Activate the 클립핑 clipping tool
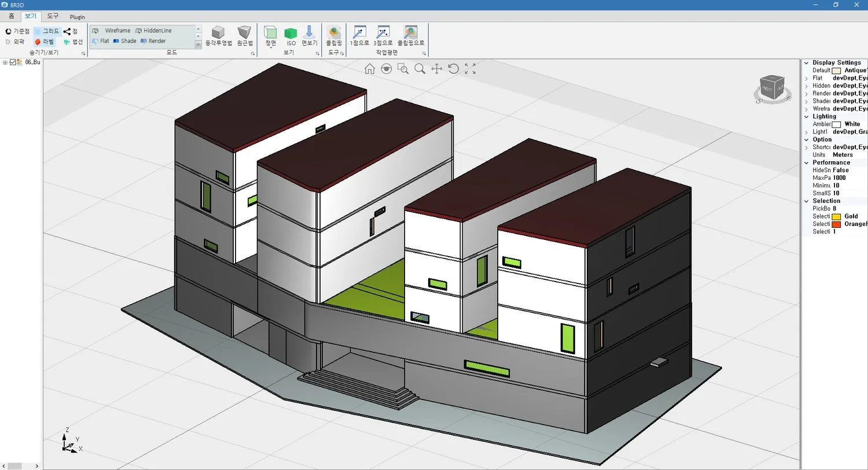The width and height of the screenshot is (868, 470). pos(334,36)
